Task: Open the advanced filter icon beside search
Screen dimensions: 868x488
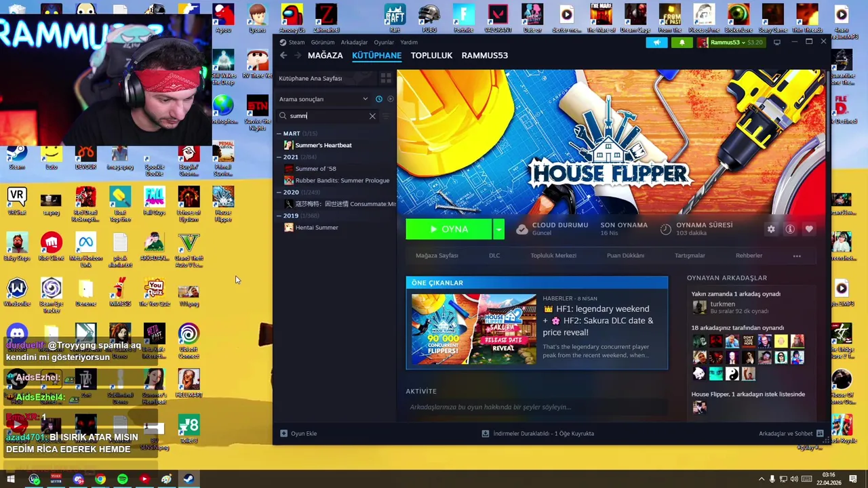Action: [387, 116]
